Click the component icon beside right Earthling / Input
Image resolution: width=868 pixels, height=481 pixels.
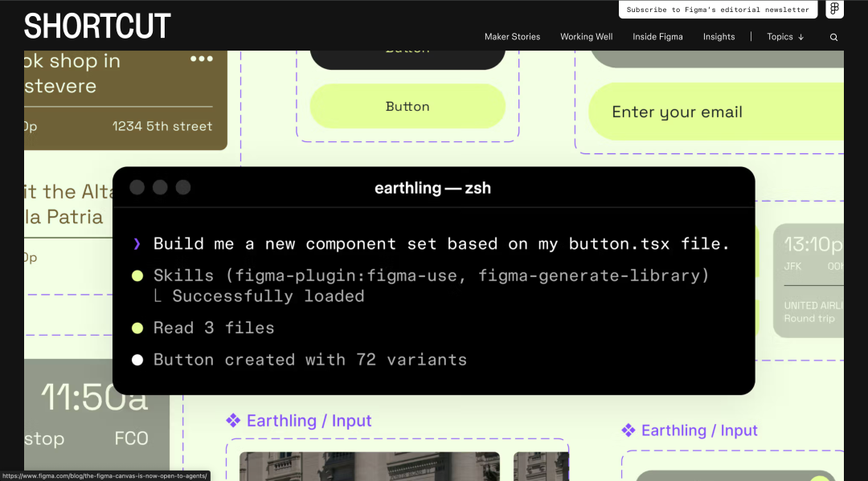point(628,430)
